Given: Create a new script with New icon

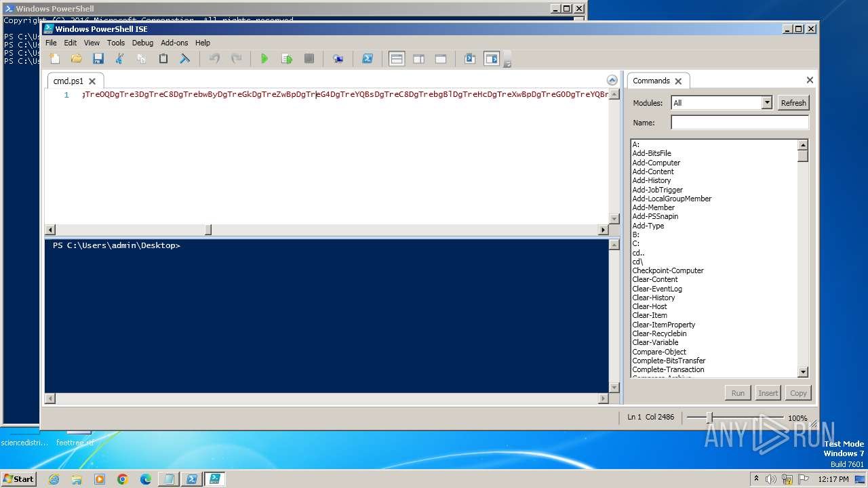Looking at the screenshot, I should pyautogui.click(x=55, y=59).
